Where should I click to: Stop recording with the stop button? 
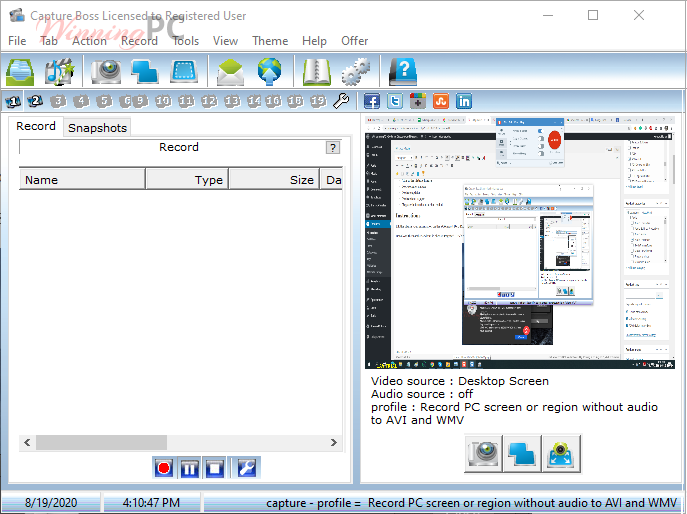click(215, 468)
